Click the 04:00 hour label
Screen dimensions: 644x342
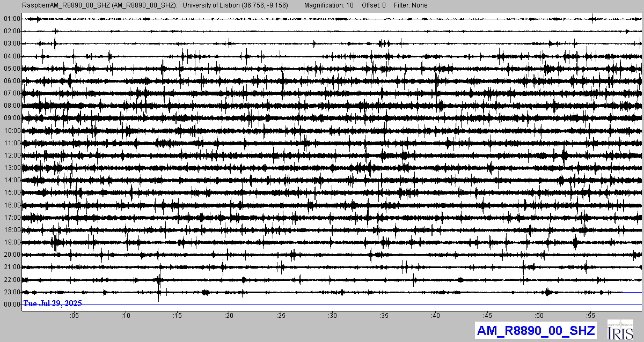[x=11, y=56]
